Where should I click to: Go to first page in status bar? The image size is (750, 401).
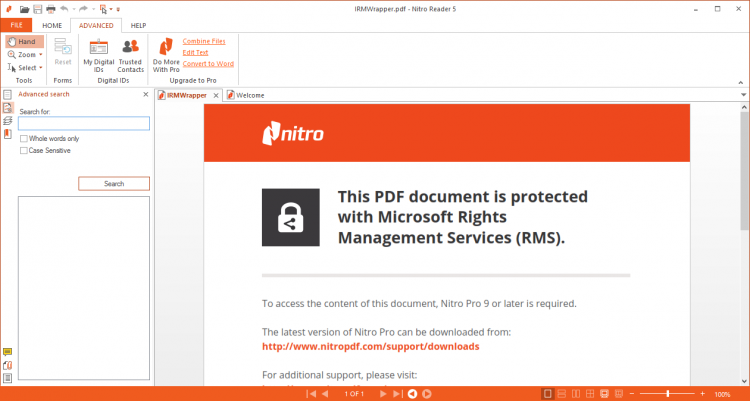tap(311, 394)
